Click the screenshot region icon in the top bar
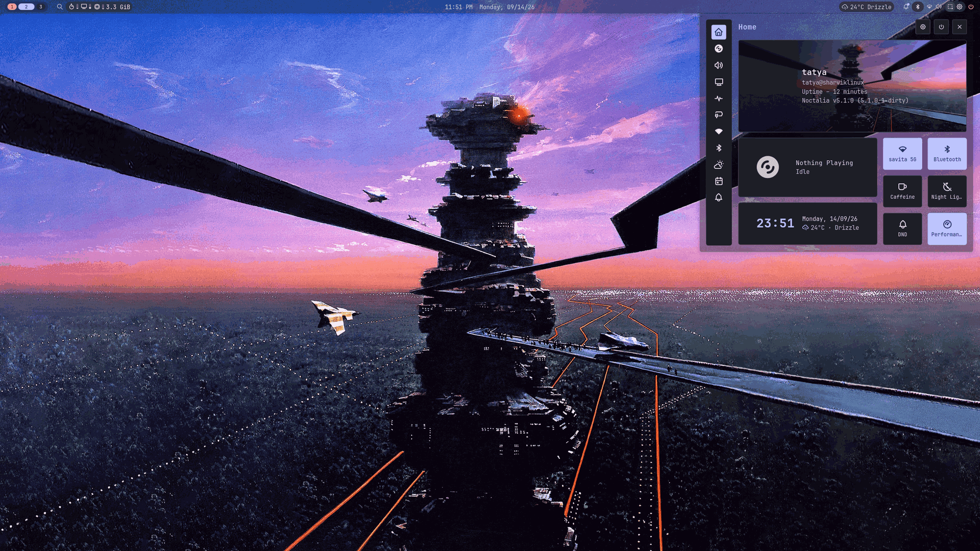 point(950,7)
